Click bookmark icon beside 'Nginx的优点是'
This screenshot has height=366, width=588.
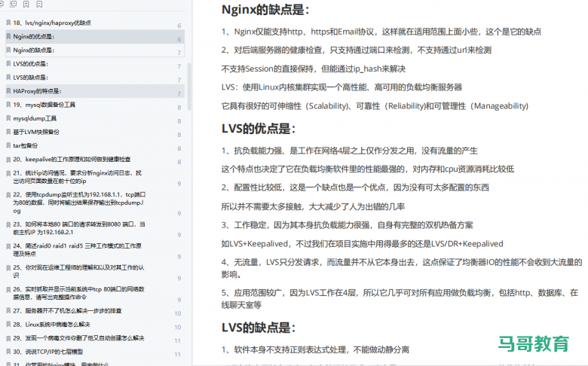[7, 36]
